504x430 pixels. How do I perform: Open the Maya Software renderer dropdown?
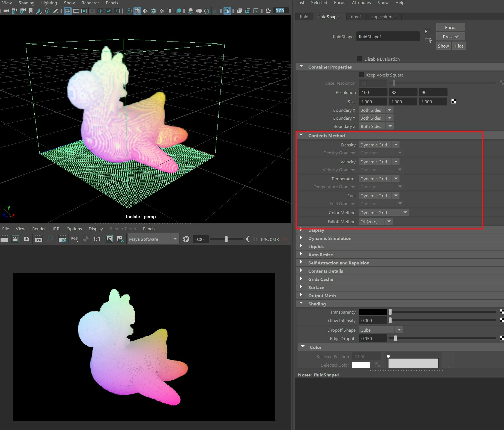153,239
